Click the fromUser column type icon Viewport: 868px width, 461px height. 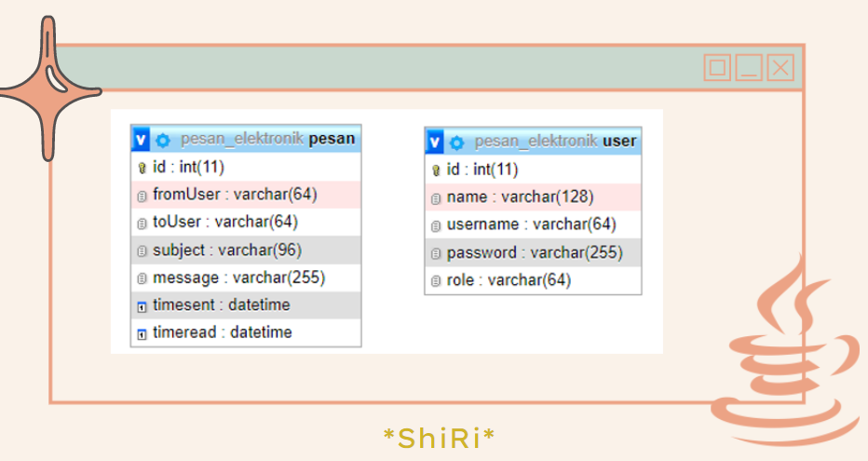click(x=142, y=196)
